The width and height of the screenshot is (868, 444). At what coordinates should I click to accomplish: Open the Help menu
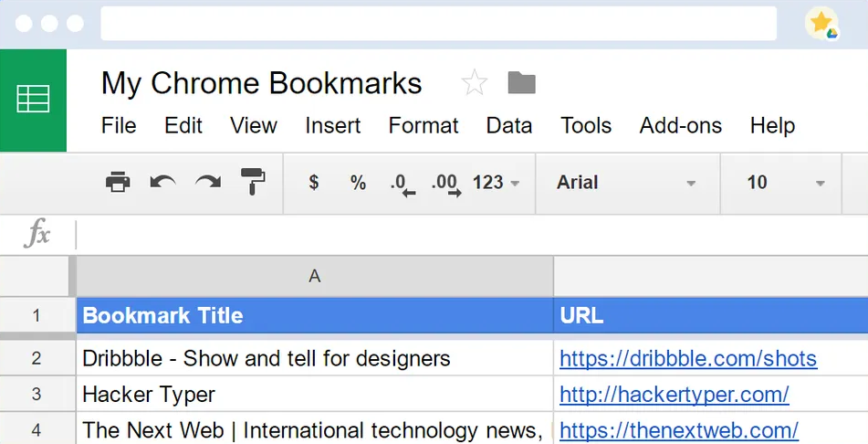pyautogui.click(x=772, y=126)
